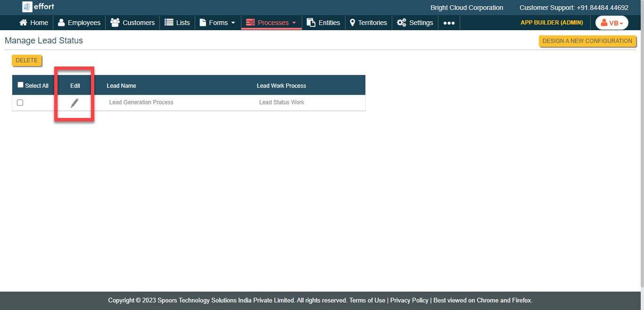Check the Lead Generation Process row checkbox

click(x=20, y=102)
